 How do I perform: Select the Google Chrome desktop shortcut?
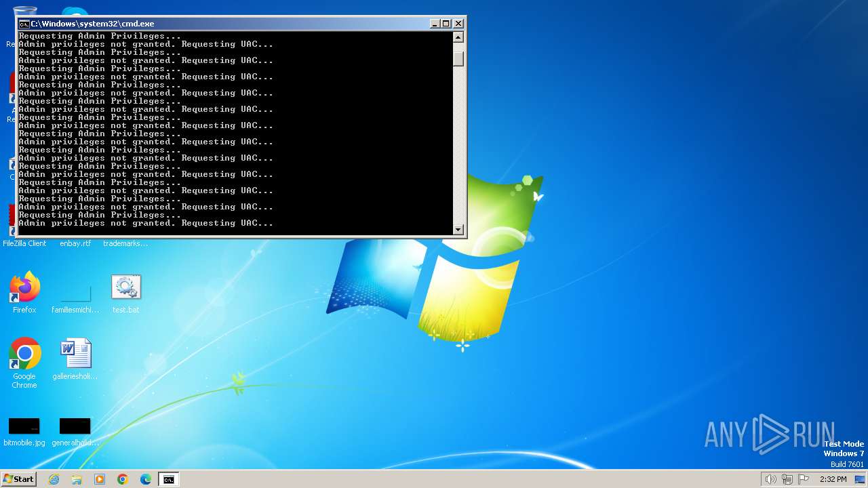point(24,363)
